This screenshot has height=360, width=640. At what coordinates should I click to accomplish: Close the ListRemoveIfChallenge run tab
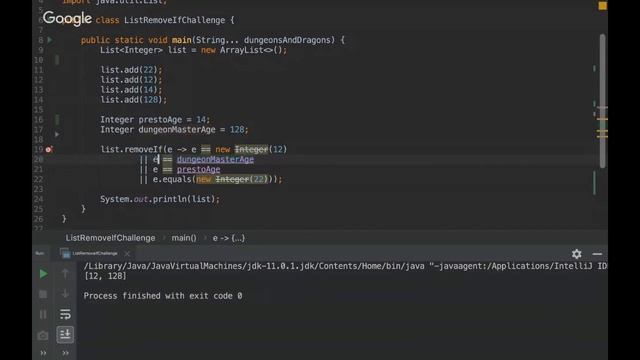point(127,253)
